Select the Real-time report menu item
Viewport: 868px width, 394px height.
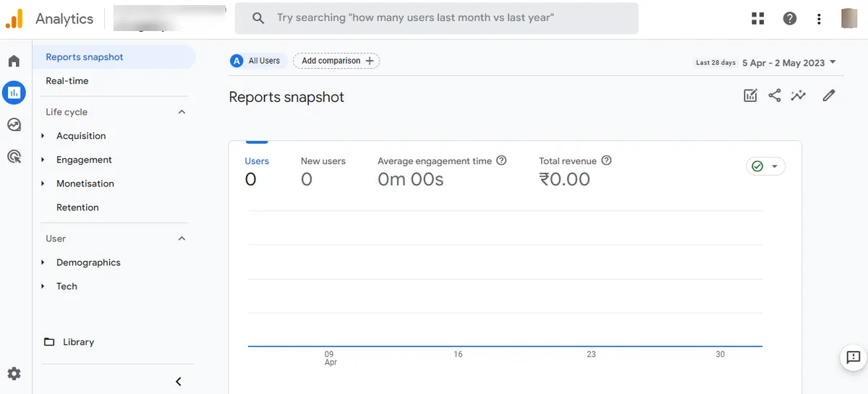(x=67, y=81)
